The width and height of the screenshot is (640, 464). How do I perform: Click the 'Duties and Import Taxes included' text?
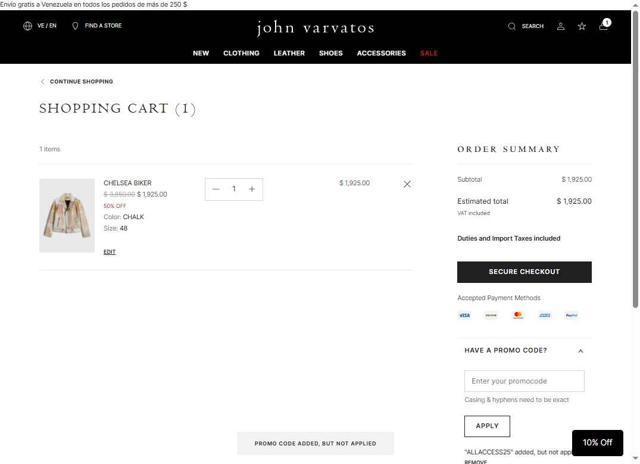coord(509,238)
